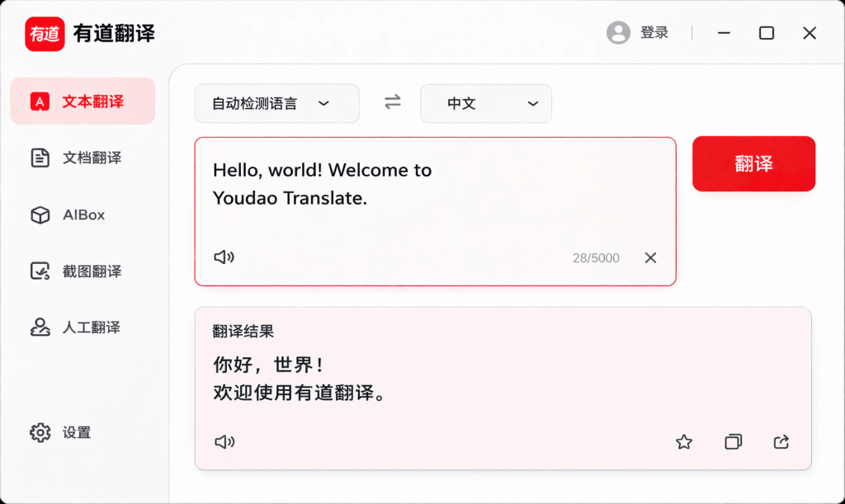Swap source and target languages
845x504 pixels.
click(x=392, y=102)
